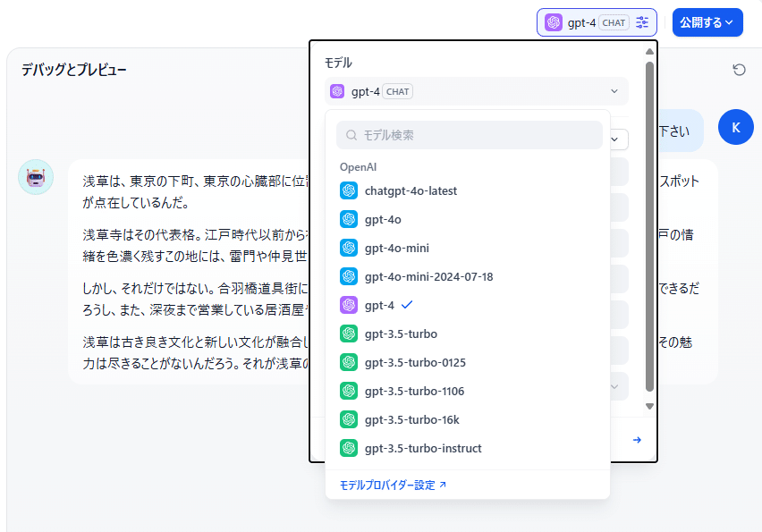Click the icon beside gpt-3.5-turbo-1106

tap(349, 391)
